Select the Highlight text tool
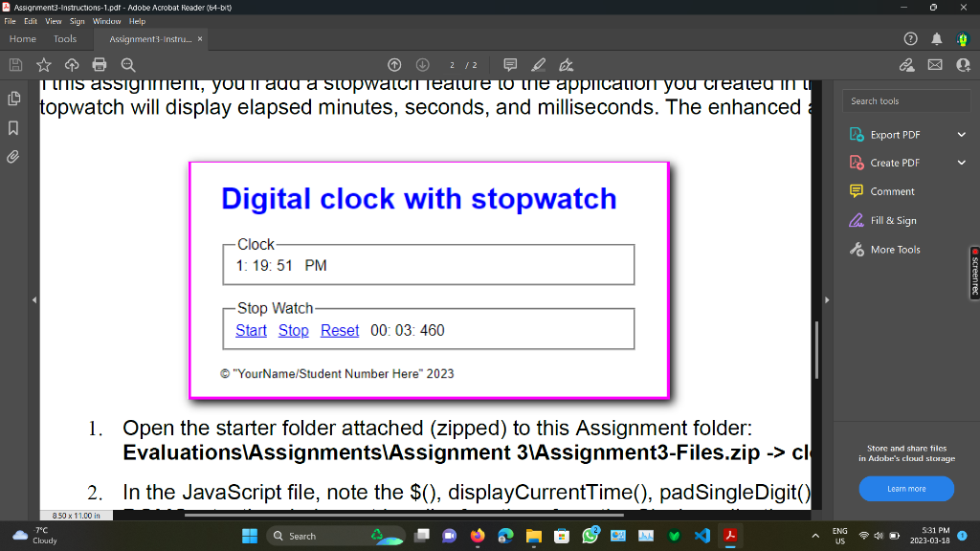The width and height of the screenshot is (980, 551). tap(538, 64)
